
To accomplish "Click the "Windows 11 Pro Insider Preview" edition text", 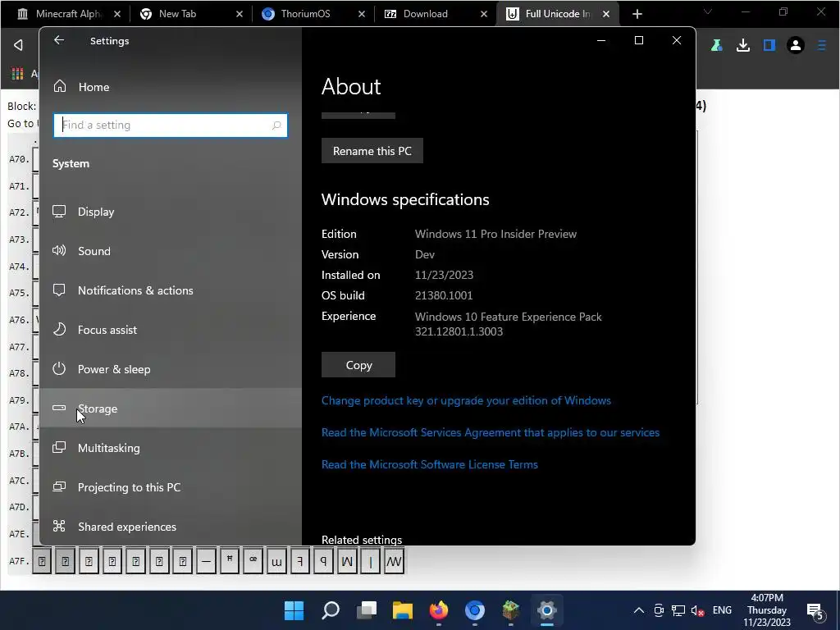I will (495, 234).
